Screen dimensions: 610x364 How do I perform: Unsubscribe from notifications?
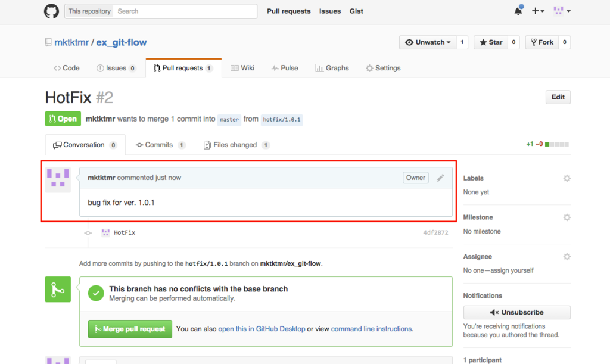click(516, 312)
